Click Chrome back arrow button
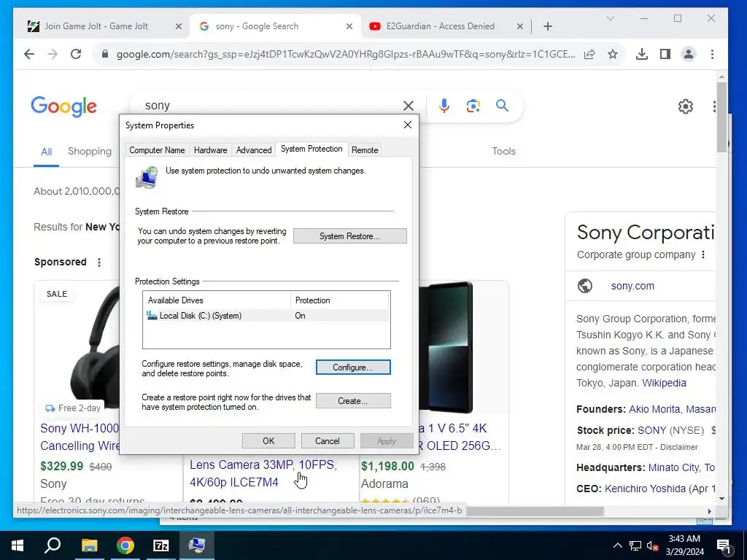 click(x=29, y=54)
